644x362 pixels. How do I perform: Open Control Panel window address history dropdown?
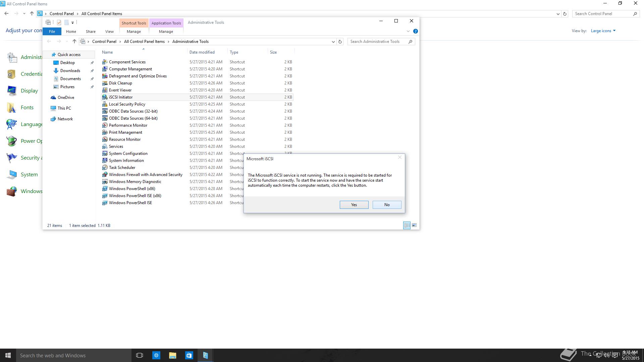click(558, 14)
